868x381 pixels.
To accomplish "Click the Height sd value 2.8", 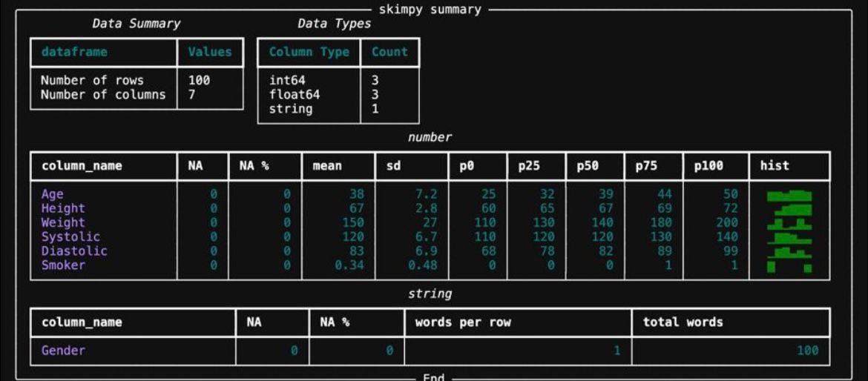I will 427,208.
